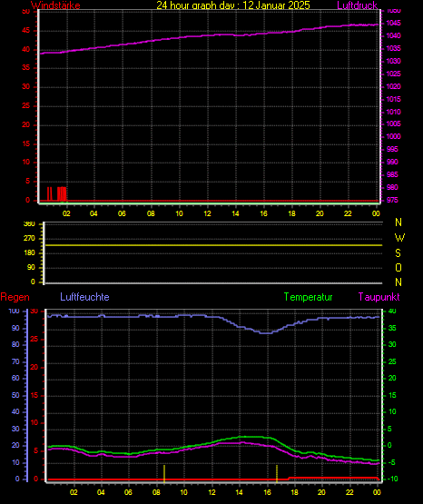The image size is (423, 504).
Task: Click the yellow sunset marker near 16
Action: click(x=277, y=473)
